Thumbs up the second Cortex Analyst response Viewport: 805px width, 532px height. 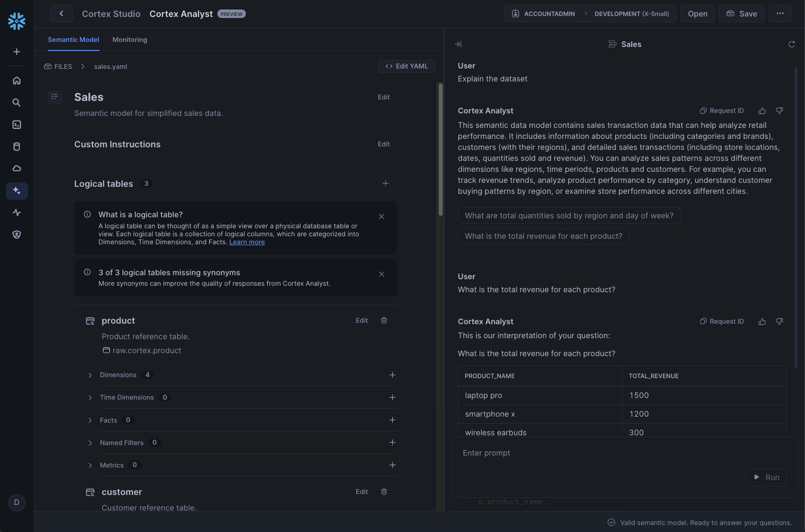tap(762, 322)
